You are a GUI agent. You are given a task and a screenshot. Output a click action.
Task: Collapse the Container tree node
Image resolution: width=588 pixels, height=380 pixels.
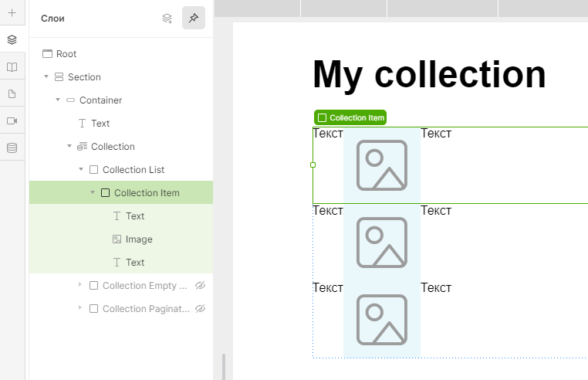pyautogui.click(x=58, y=100)
